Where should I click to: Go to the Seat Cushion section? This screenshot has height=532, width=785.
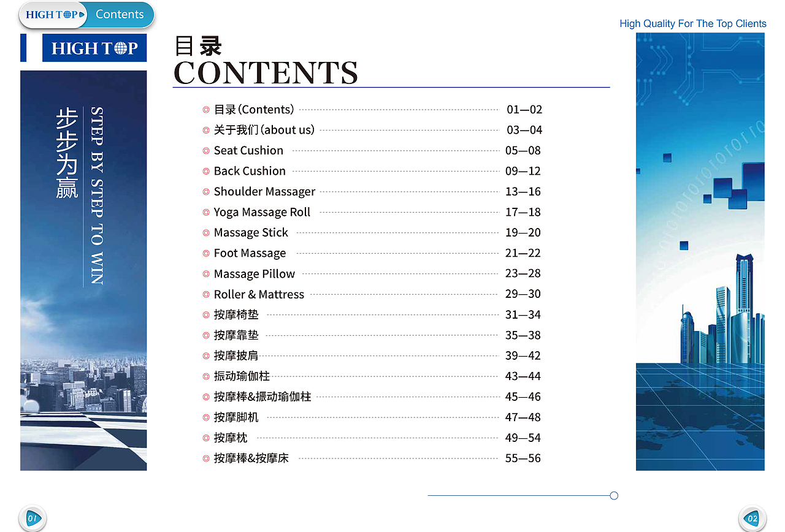click(248, 151)
